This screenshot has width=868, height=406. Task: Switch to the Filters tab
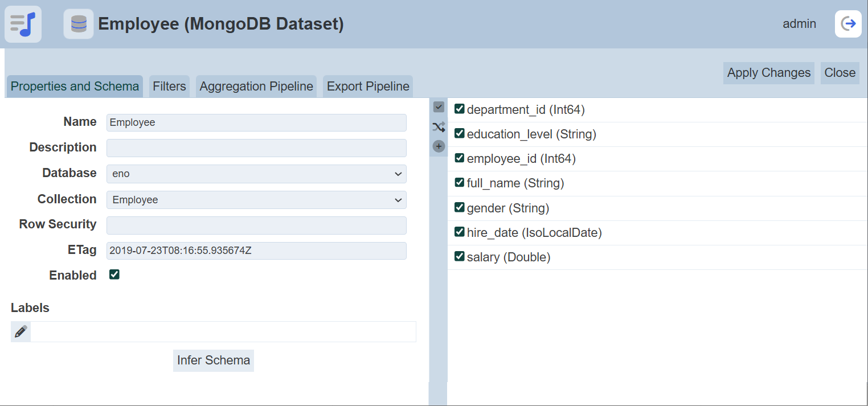169,87
